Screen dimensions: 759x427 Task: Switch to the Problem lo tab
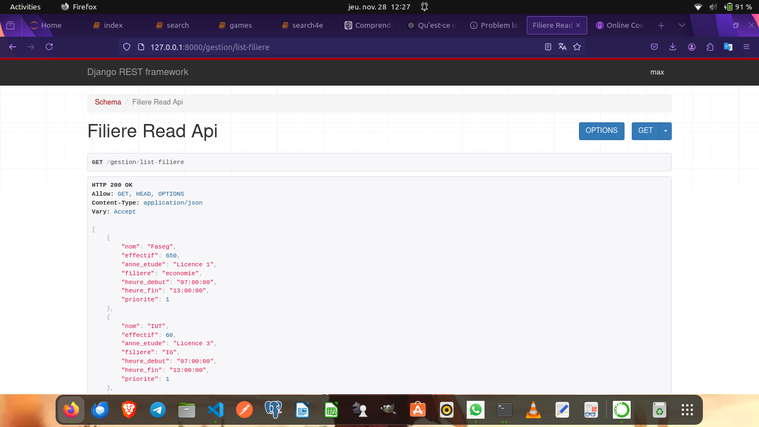pos(494,25)
